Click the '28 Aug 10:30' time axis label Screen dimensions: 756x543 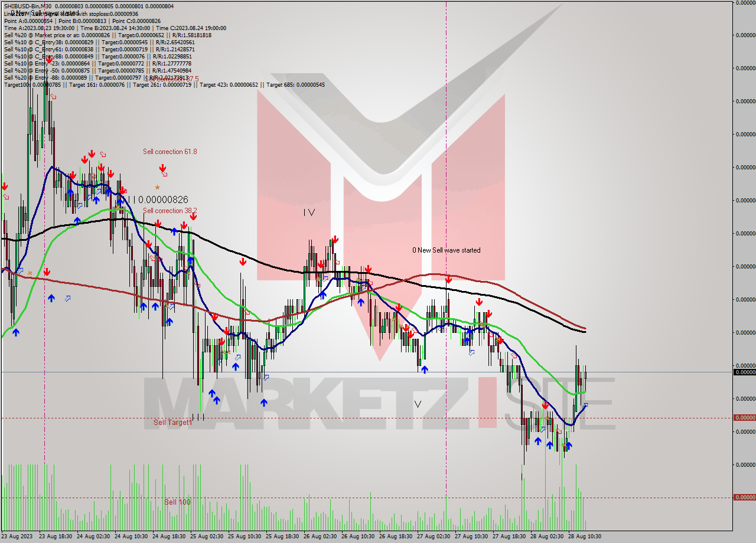(x=585, y=537)
